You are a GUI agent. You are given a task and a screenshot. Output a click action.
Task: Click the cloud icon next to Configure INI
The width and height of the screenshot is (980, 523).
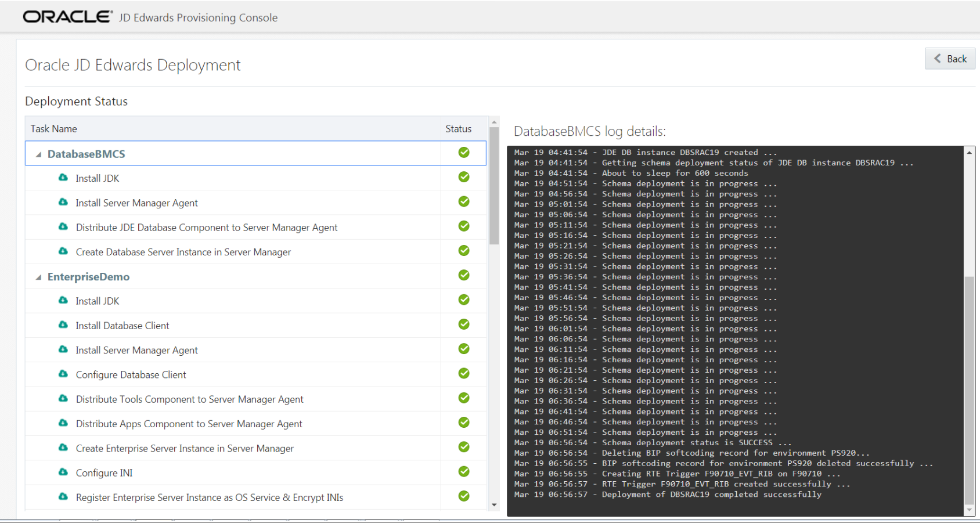(x=63, y=472)
